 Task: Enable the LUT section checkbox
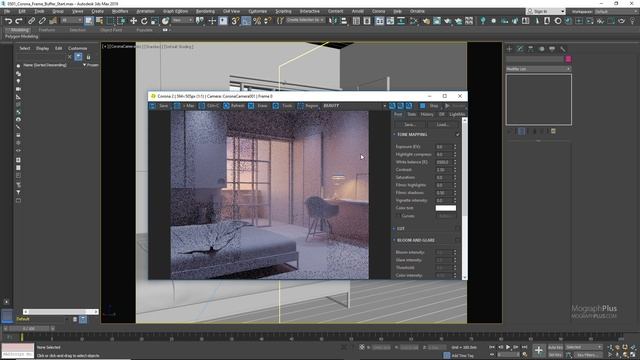(x=458, y=229)
